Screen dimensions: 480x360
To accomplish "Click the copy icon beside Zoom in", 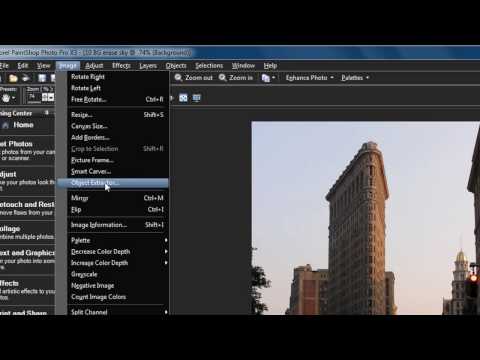I will [x=266, y=78].
